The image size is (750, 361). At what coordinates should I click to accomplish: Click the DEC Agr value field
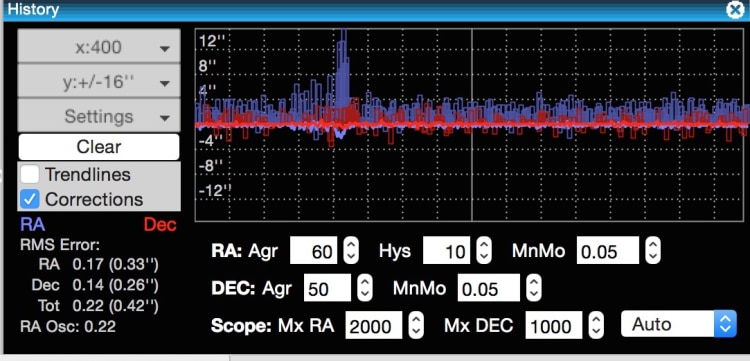point(327,288)
